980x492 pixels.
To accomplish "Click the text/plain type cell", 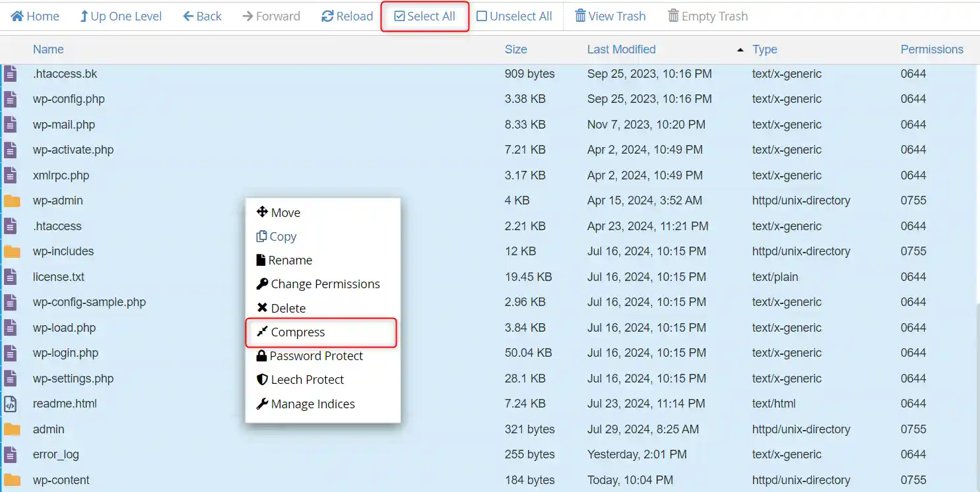I will (x=775, y=277).
